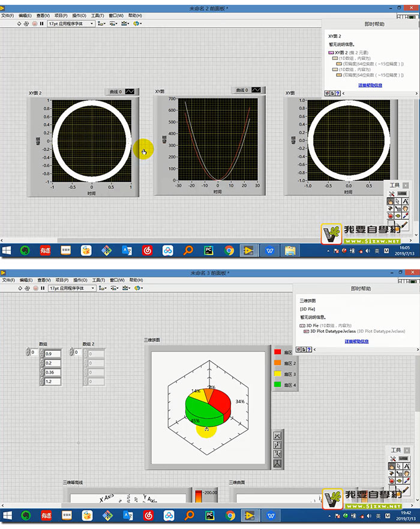Select Coloring brush tool in 未命名 2 tools palette

coord(404,225)
